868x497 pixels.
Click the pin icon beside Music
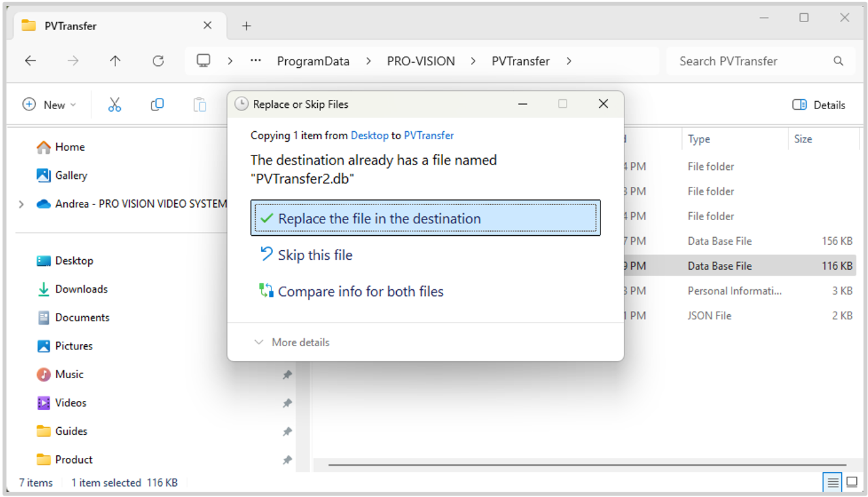pyautogui.click(x=287, y=375)
